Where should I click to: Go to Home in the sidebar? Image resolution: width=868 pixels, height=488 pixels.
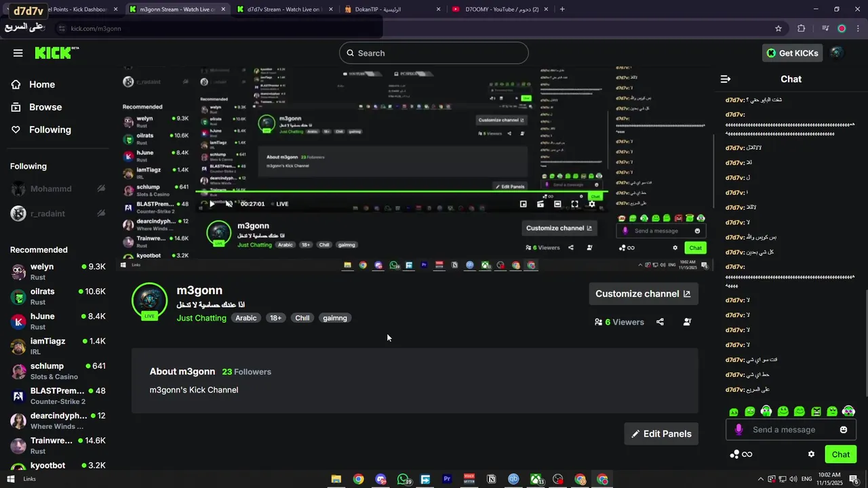[x=42, y=85]
